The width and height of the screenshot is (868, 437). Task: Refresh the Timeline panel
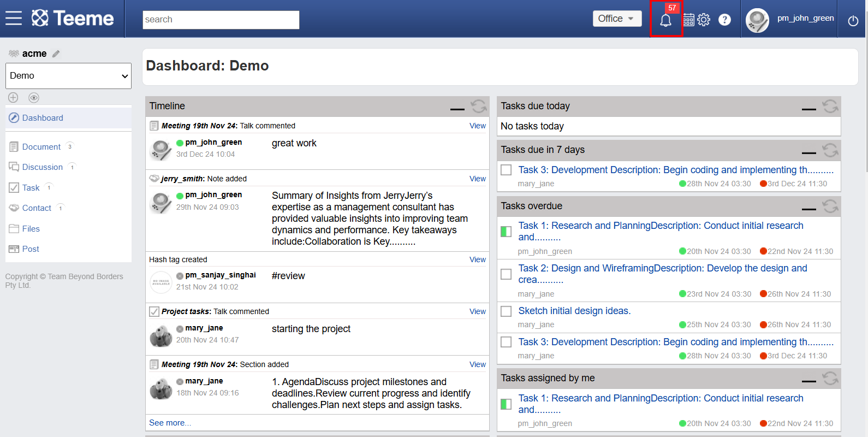pyautogui.click(x=479, y=106)
